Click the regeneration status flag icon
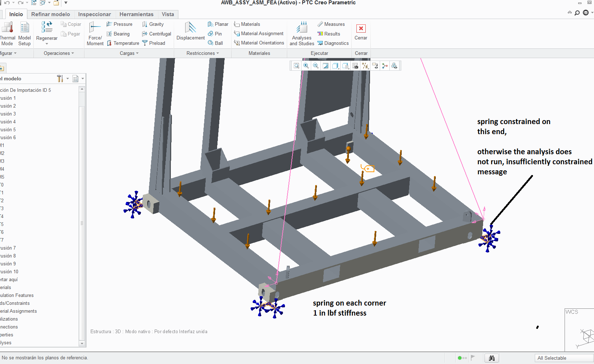The height and width of the screenshot is (364, 594). tap(473, 358)
